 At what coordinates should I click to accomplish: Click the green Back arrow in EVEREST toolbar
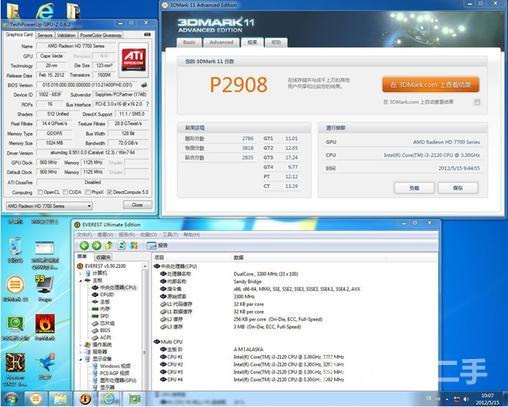click(x=84, y=246)
